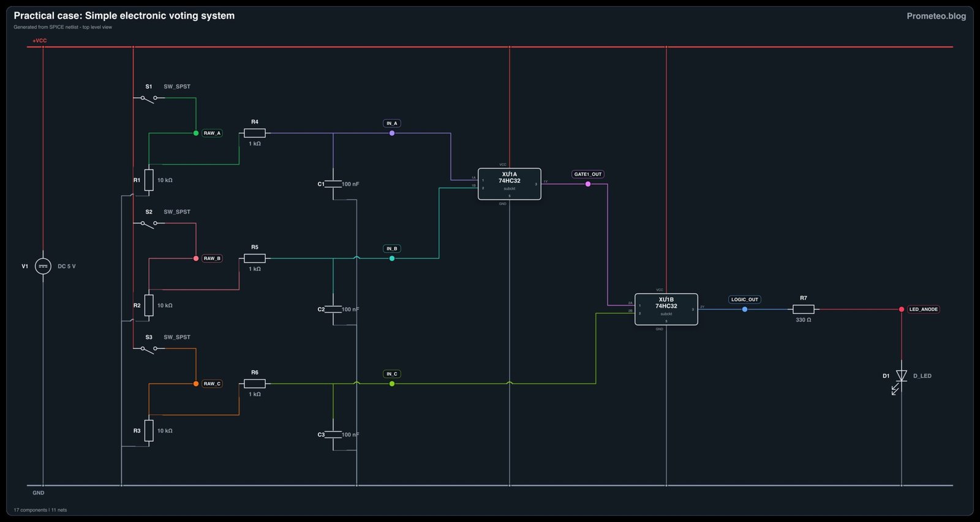Click the 'DC 5 V' value text
Screen dimensions: 980x522
click(x=67, y=266)
